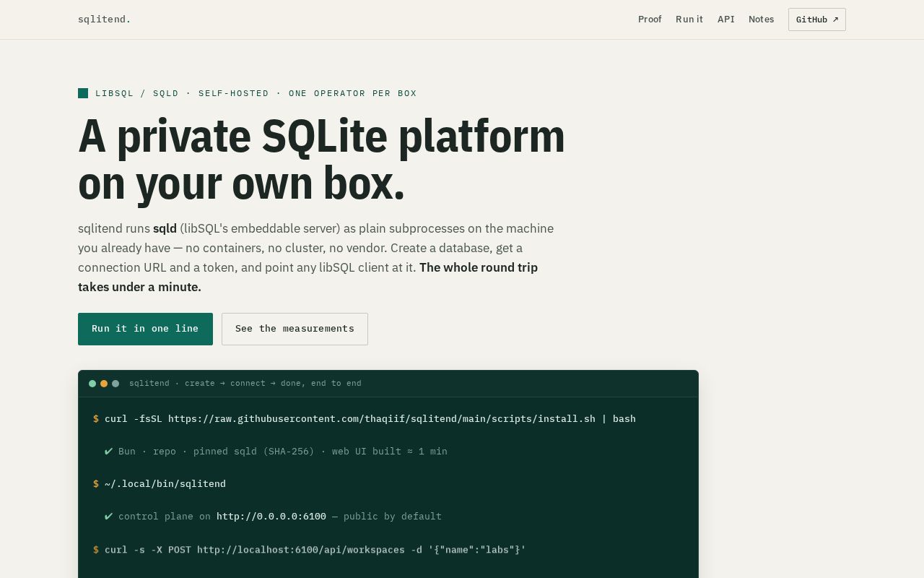924x578 pixels.
Task: Open the API nav link
Action: (726, 20)
